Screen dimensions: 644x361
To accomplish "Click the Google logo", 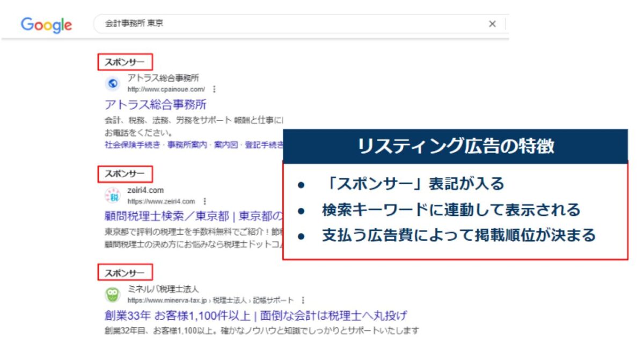I will tap(46, 25).
